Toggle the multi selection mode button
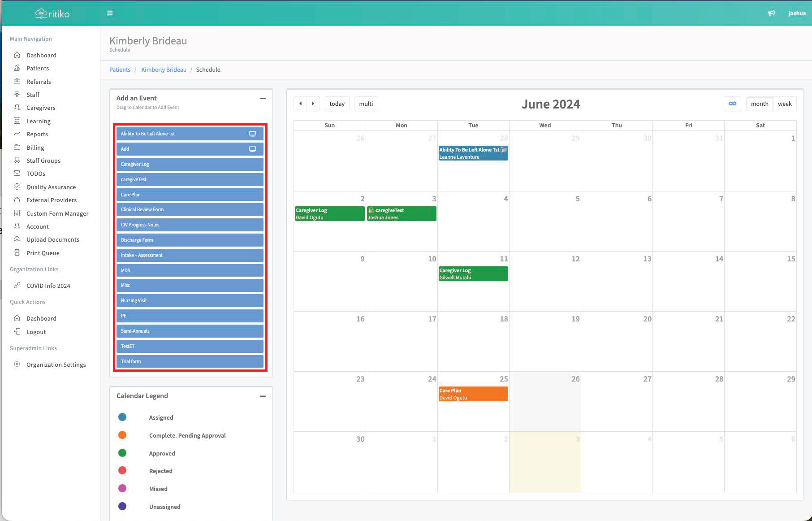 coord(366,104)
